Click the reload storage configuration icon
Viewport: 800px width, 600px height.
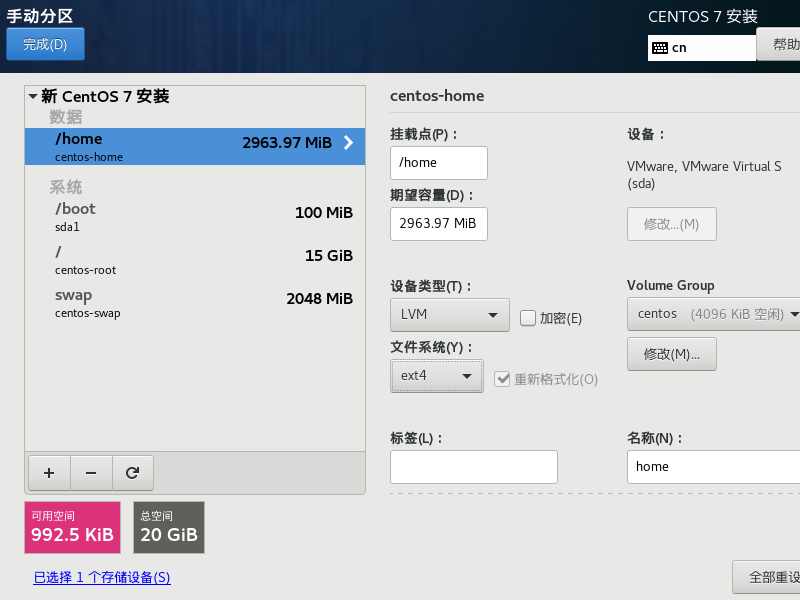(133, 473)
